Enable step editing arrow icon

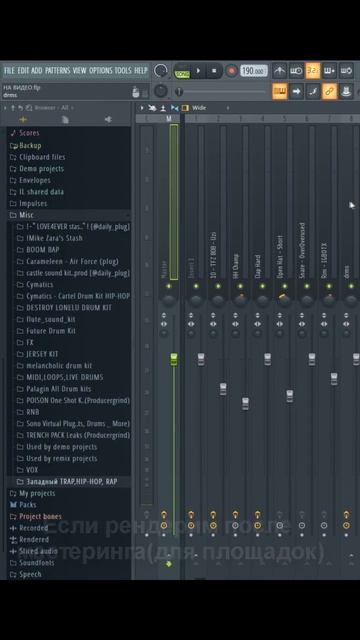point(296,91)
